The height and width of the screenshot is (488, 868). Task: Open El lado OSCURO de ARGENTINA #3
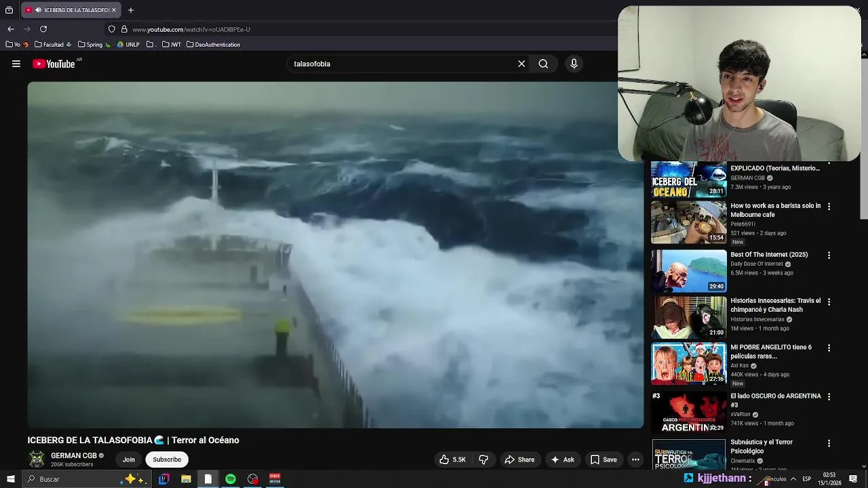775,401
